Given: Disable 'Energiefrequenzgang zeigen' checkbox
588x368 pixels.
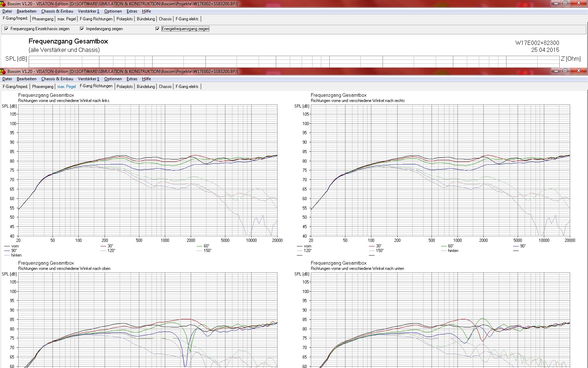Looking at the screenshot, I should pos(157,29).
